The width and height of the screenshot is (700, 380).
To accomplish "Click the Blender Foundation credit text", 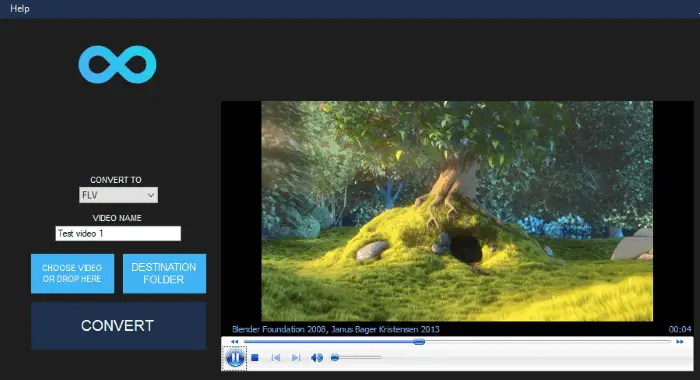I will click(x=336, y=330).
